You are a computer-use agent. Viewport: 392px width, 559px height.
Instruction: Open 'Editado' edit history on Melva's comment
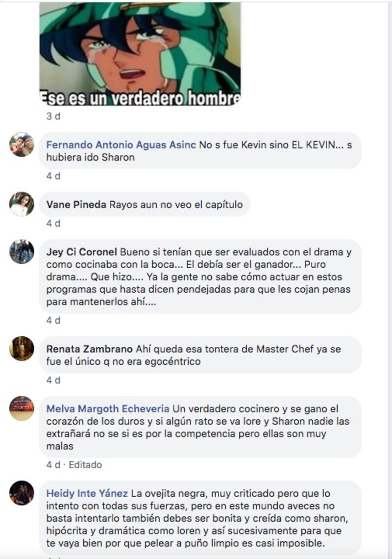(85, 465)
